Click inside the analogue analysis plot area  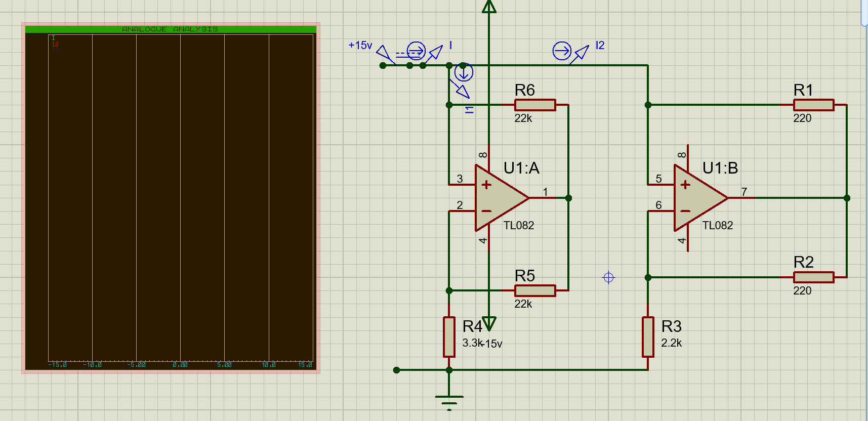point(181,197)
